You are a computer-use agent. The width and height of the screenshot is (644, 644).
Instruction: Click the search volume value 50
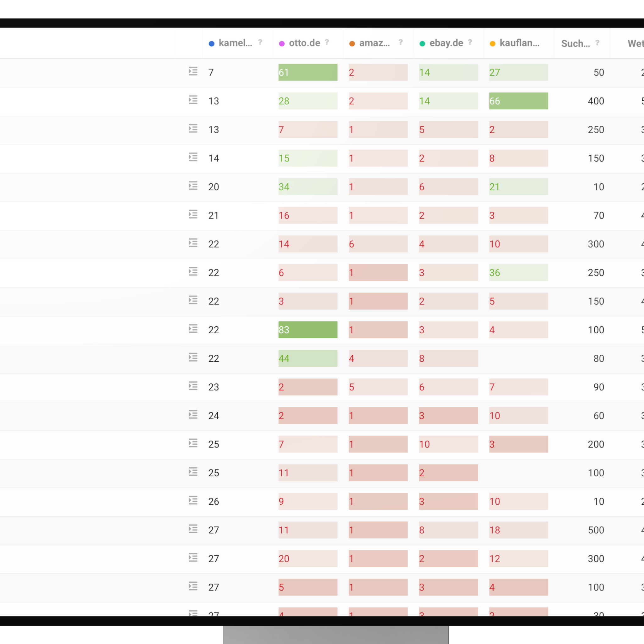coord(599,72)
